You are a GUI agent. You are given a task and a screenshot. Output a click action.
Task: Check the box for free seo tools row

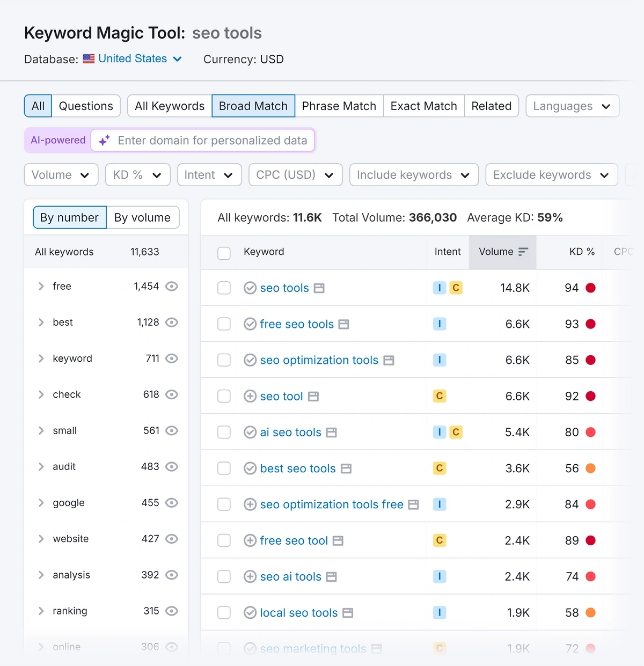224,324
